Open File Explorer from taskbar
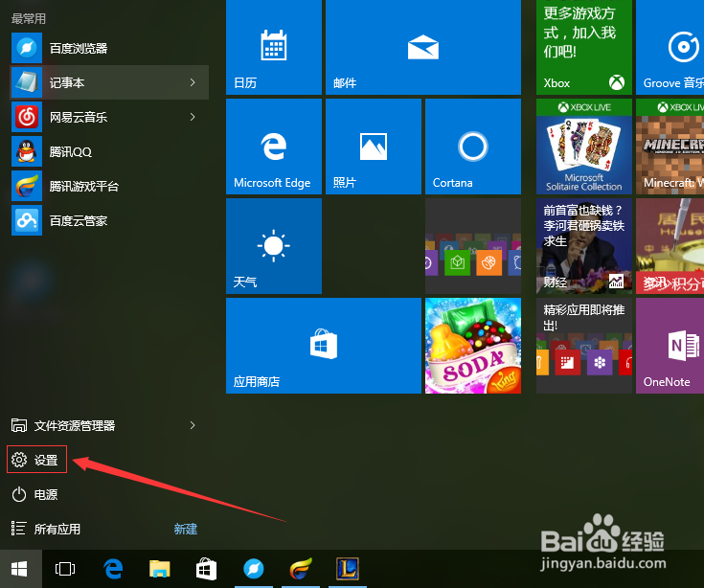 (160, 569)
